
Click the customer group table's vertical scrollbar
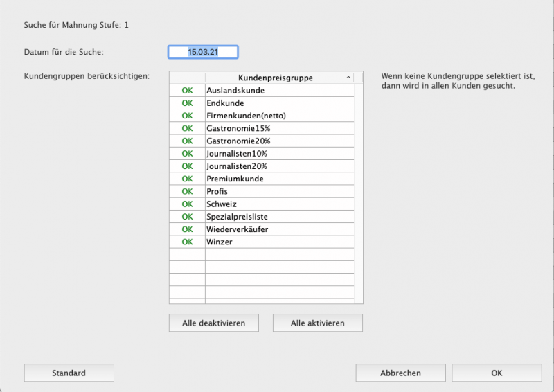358,193
